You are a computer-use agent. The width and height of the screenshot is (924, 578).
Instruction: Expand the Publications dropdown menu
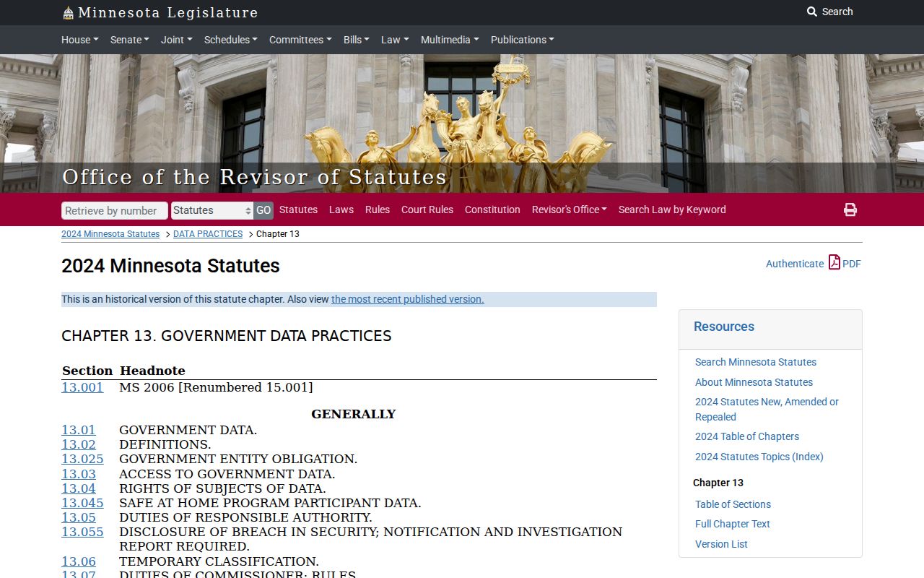pos(523,40)
